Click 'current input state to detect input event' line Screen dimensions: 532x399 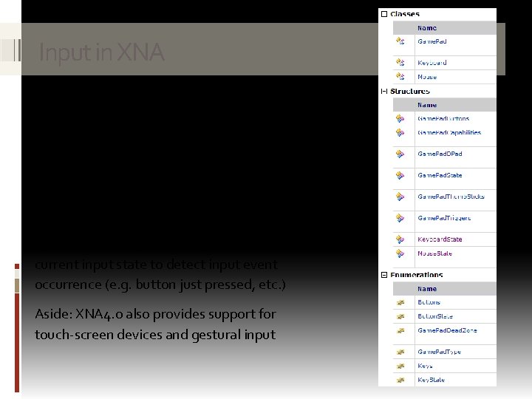pyautogui.click(x=156, y=265)
